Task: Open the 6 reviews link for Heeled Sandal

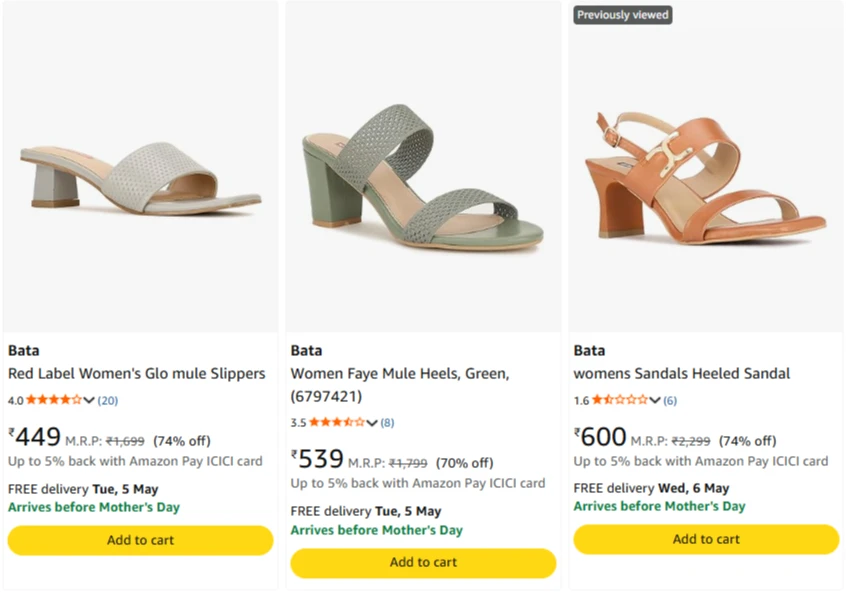Action: [x=670, y=401]
